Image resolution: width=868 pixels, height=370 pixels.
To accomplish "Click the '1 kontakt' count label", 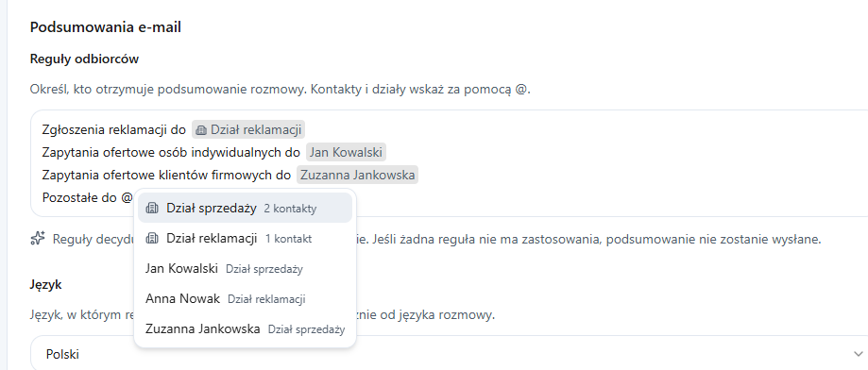I will (x=288, y=239).
